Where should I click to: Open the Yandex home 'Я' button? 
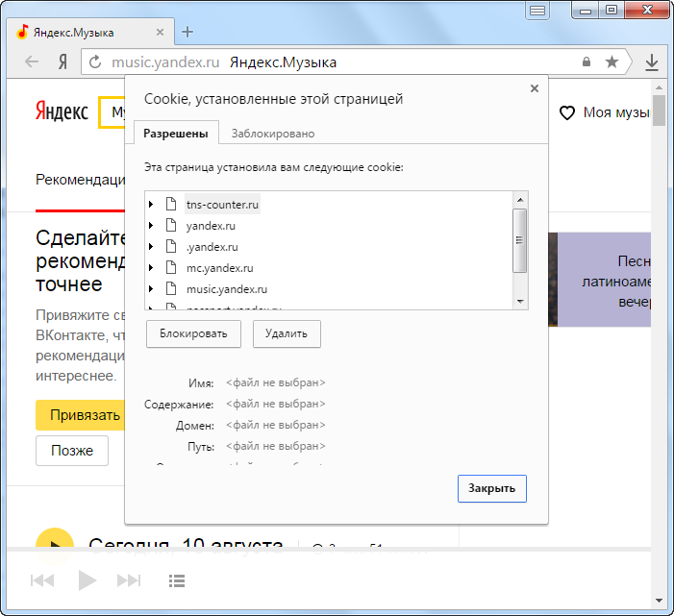click(x=62, y=62)
